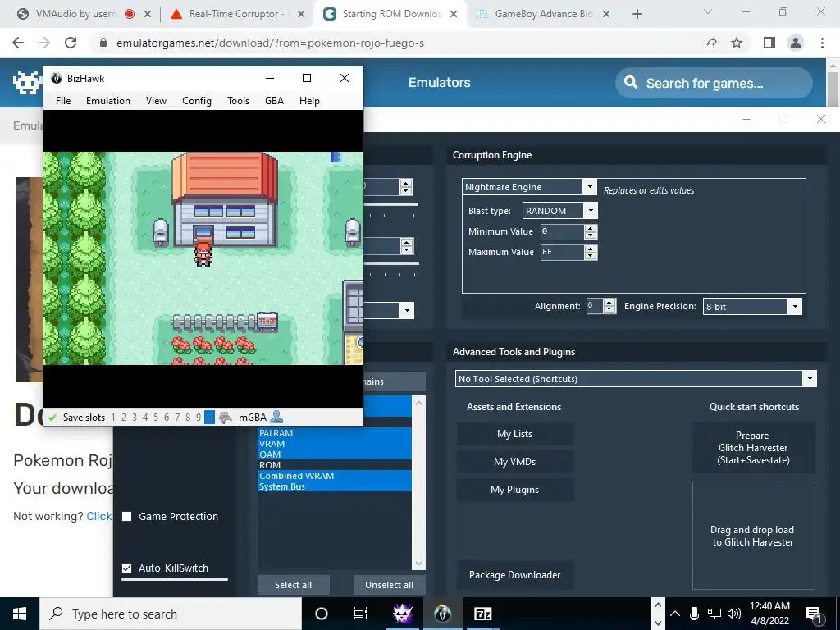This screenshot has height=630, width=840.
Task: Decrease Maximum Value with down spinner
Action: pyautogui.click(x=591, y=256)
